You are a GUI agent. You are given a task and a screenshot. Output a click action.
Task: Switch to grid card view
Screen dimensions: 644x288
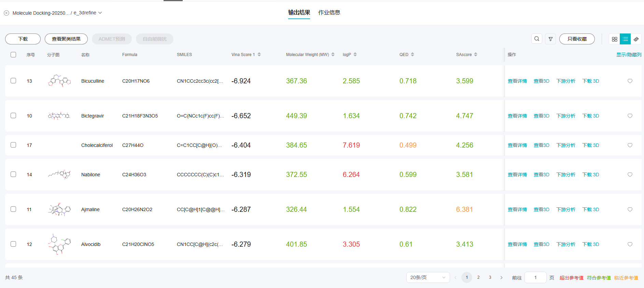(x=614, y=39)
